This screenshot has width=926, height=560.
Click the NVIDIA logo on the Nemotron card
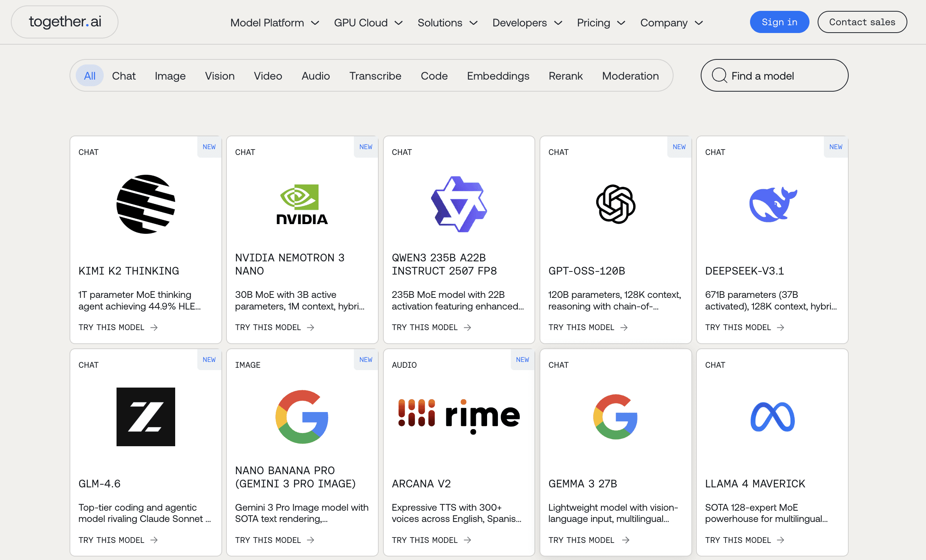[x=302, y=204]
